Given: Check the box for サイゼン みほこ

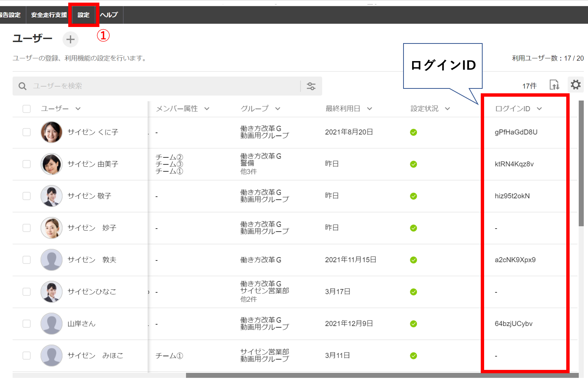Looking at the screenshot, I should 27,355.
